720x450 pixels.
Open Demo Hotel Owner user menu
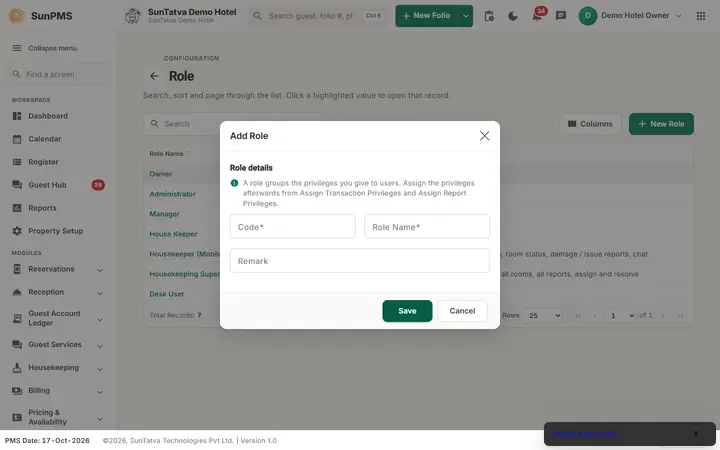pyautogui.click(x=630, y=16)
